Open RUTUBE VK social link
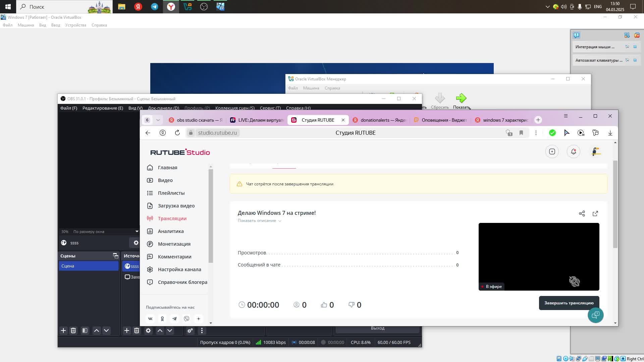Viewport: 644px width, 362px height. (150, 319)
